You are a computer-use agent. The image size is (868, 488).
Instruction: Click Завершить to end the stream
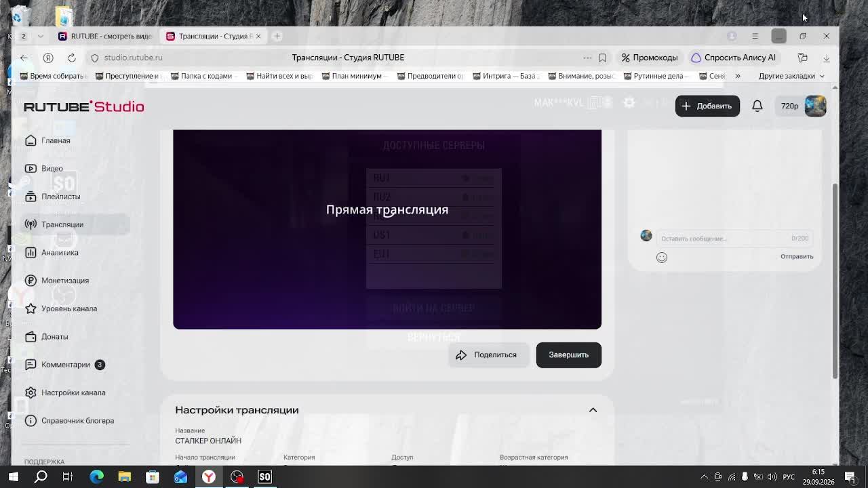[568, 354]
